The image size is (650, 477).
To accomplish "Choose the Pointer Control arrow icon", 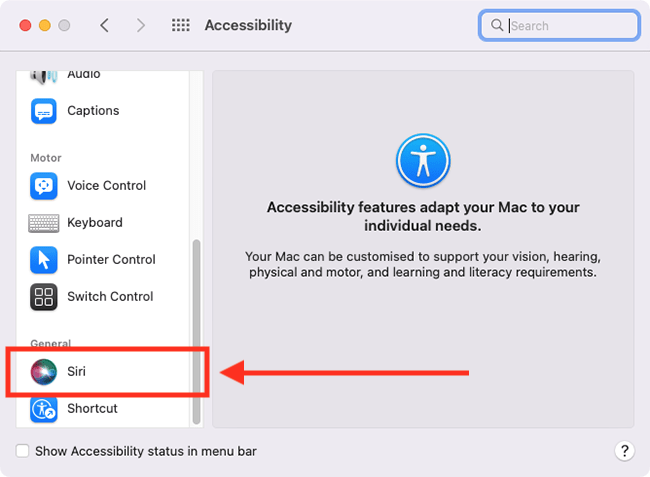I will (44, 260).
